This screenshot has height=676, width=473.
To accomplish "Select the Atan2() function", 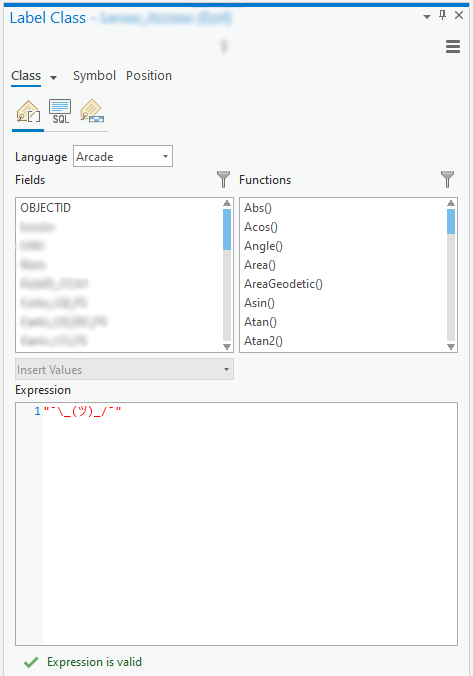I will click(x=263, y=341).
